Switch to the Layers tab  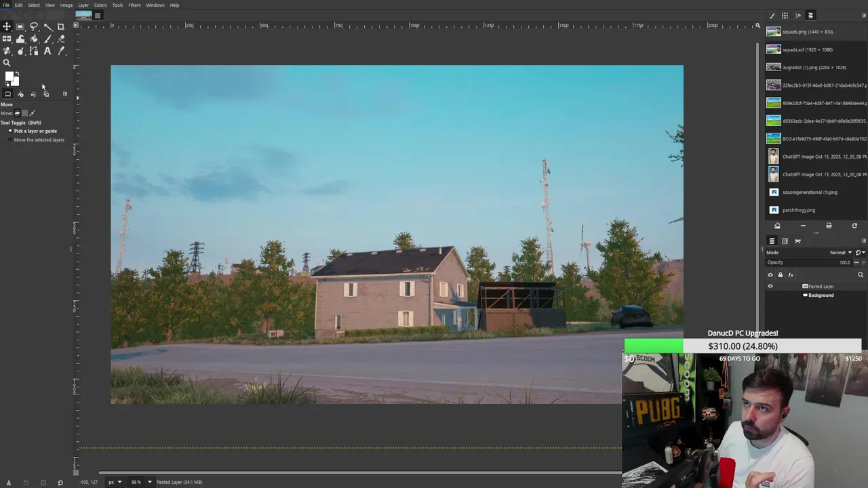[772, 241]
